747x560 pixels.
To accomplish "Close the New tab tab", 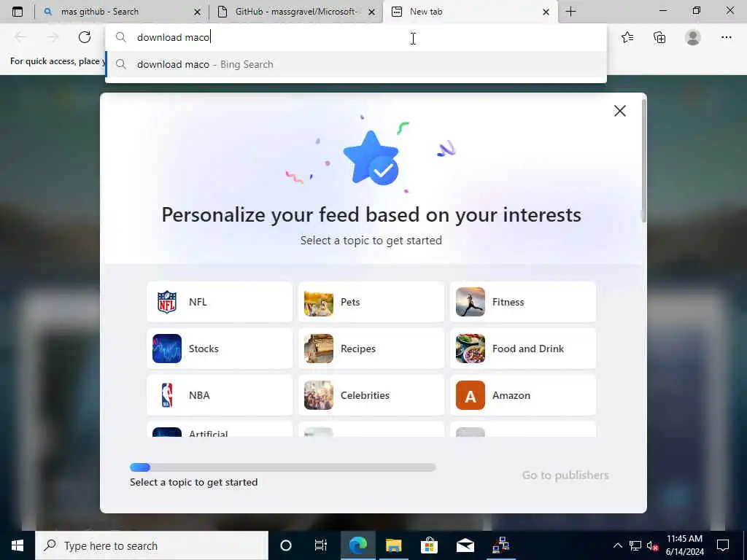I will click(546, 12).
